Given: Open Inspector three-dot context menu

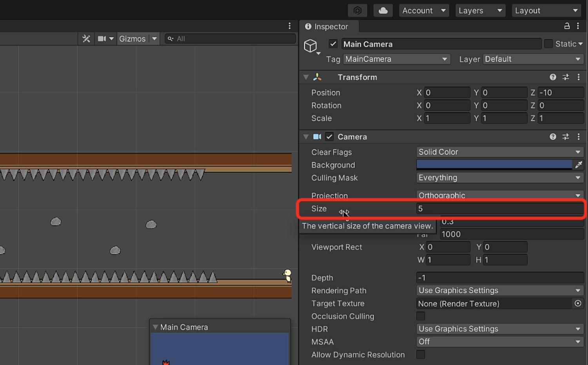Looking at the screenshot, I should tap(578, 26).
